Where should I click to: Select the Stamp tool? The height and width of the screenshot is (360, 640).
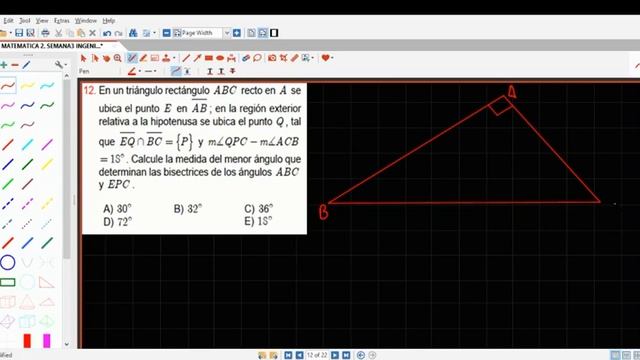click(x=166, y=58)
